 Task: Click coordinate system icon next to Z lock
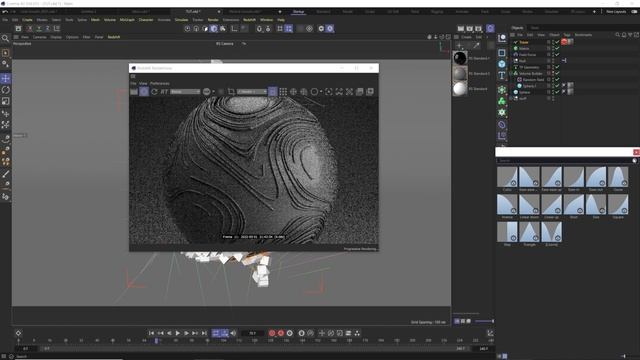pos(57,29)
